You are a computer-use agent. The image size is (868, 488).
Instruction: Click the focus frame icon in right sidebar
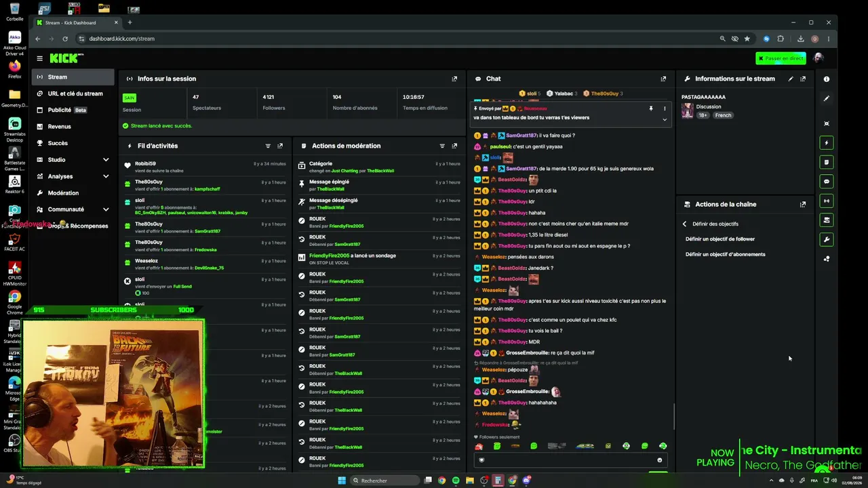click(827, 123)
